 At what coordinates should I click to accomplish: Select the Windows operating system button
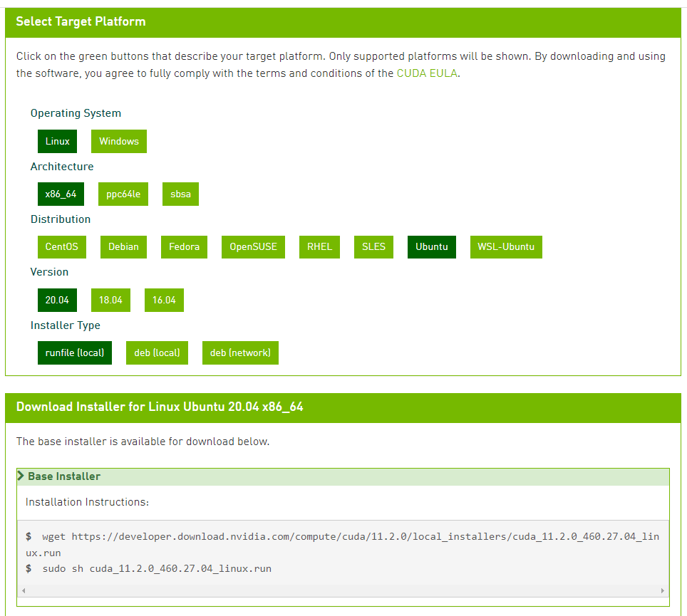tap(119, 142)
